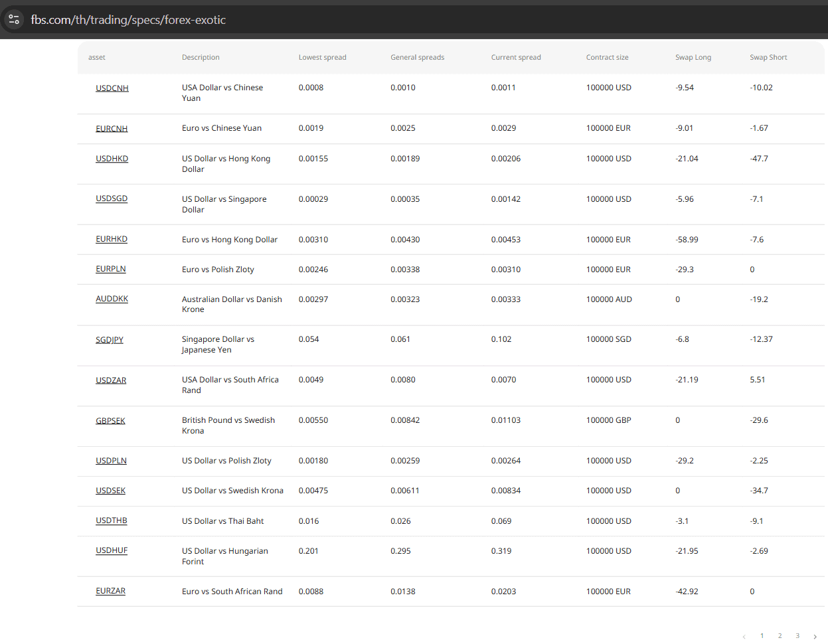Open the AUDDKK asset link
Screen dimensions: 828x644
[x=112, y=299]
